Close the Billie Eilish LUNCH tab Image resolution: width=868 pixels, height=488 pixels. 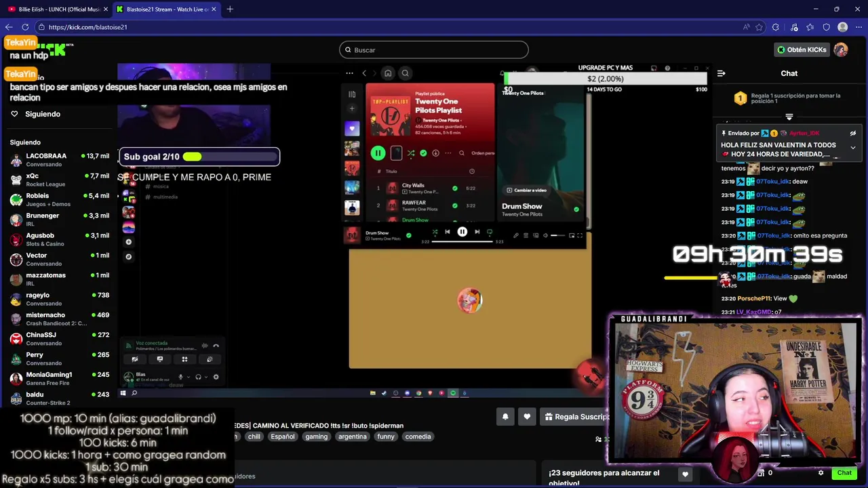point(106,9)
